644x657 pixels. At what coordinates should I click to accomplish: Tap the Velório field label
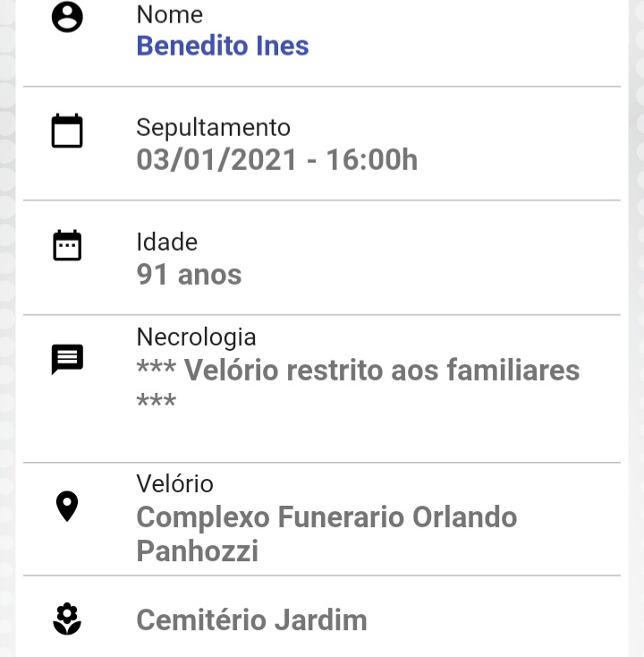click(174, 484)
